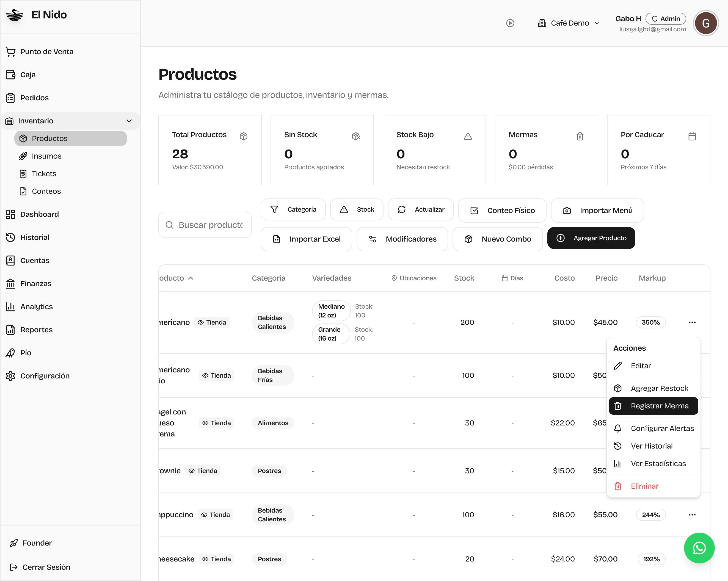Toggle Tienda badge on Bebidas Frías row
Viewport: 728px width, 581px height.
(x=216, y=375)
